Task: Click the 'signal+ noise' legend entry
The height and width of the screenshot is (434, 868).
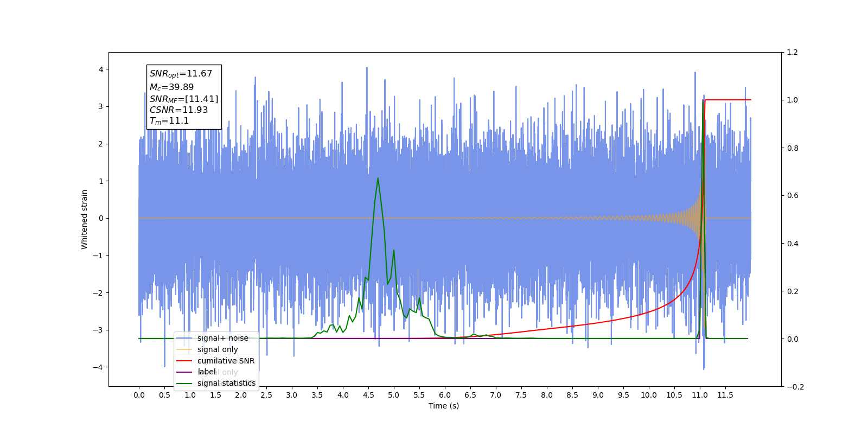Action: coord(222,338)
